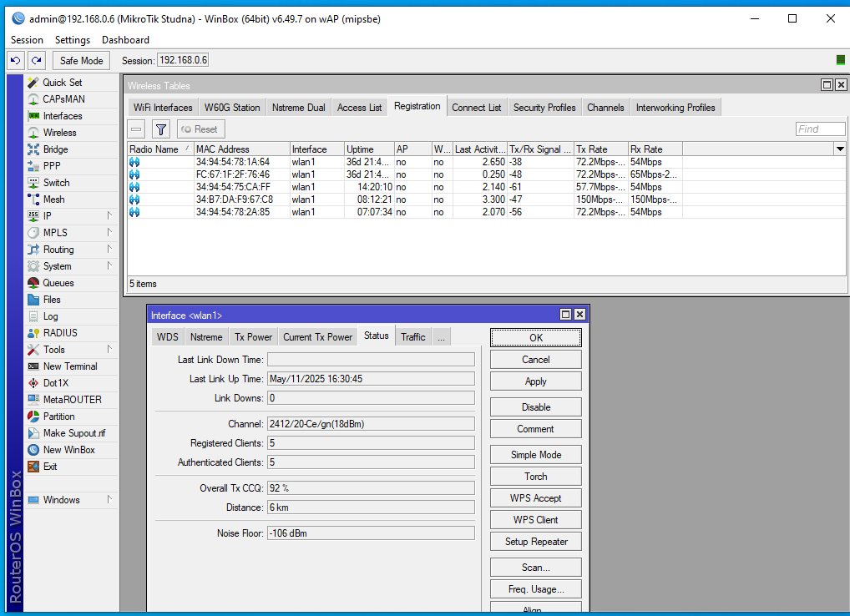Click Make Supout.rif
Screen dimensions: 850x616
(71, 433)
